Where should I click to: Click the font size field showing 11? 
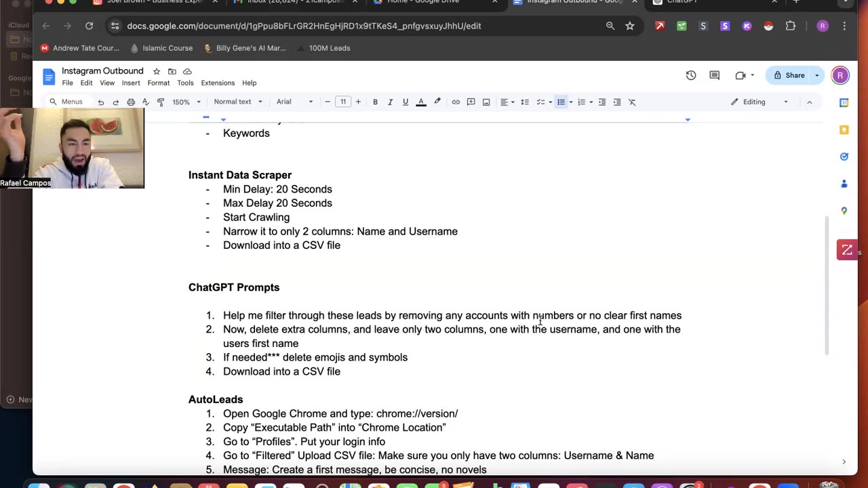pyautogui.click(x=343, y=102)
